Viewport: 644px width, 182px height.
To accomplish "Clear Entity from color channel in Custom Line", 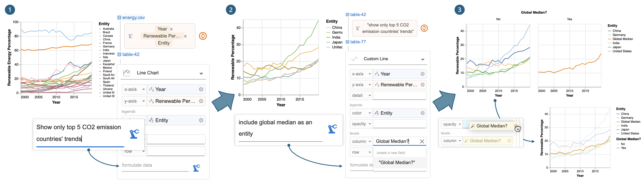I will [x=423, y=113].
